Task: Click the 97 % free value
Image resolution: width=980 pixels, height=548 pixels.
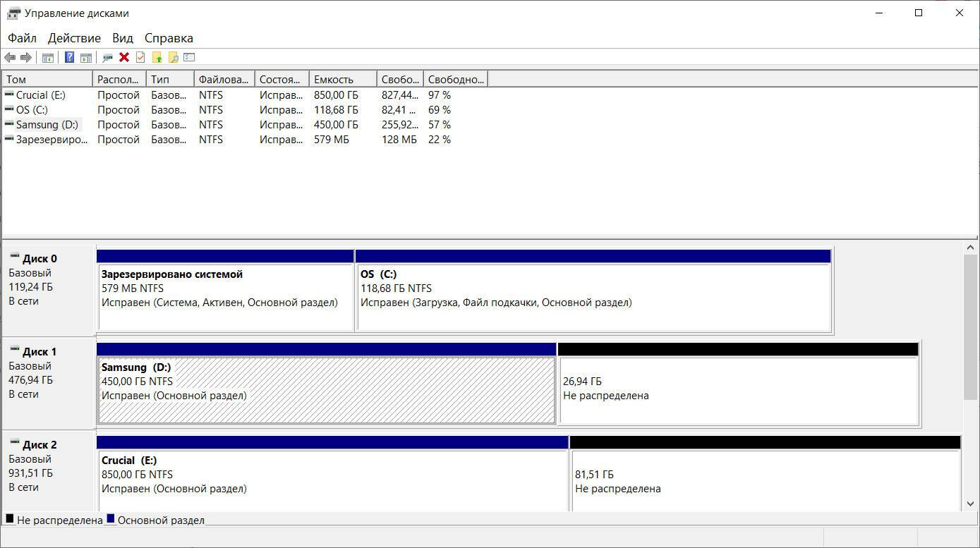Action: click(440, 95)
